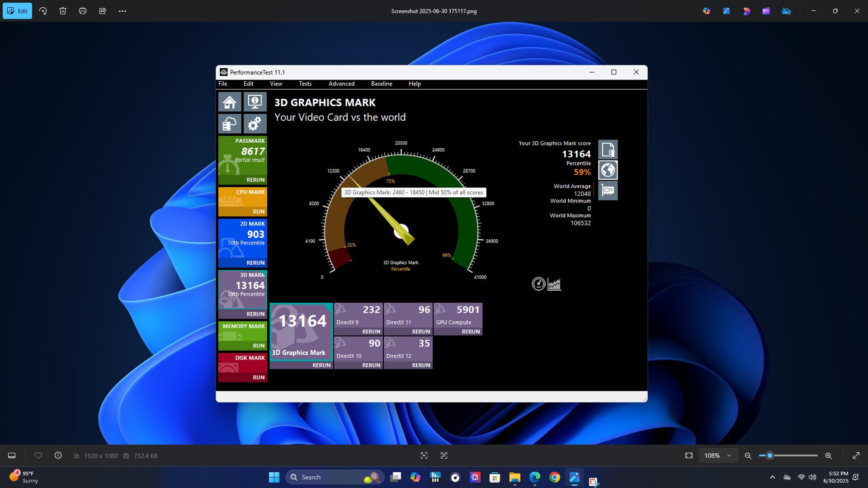Switch to the gauge dial view icon
This screenshot has height=488, width=868.
[538, 284]
